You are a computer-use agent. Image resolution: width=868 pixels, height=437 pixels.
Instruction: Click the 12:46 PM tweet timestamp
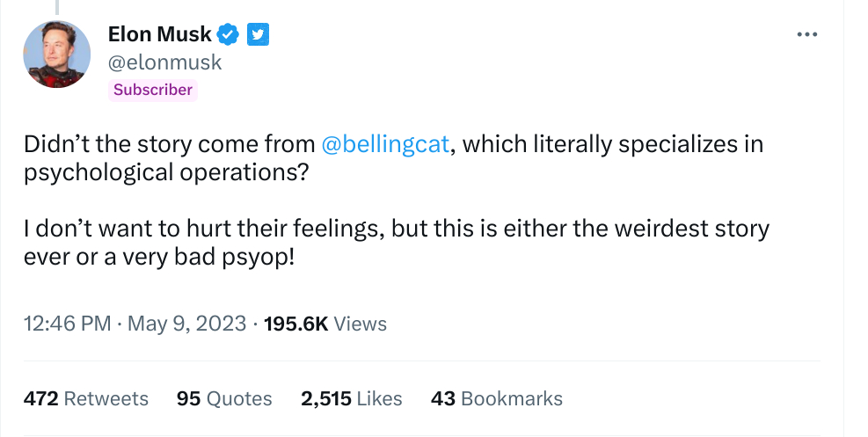click(x=67, y=324)
